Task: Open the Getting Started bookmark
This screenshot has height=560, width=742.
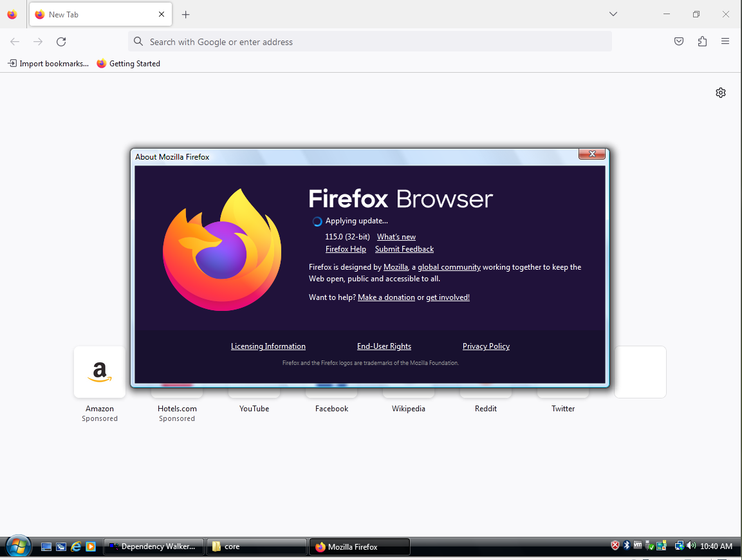Action: (128, 64)
